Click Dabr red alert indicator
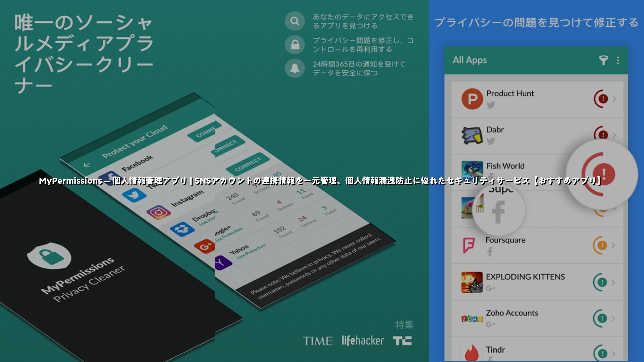 pos(602,135)
